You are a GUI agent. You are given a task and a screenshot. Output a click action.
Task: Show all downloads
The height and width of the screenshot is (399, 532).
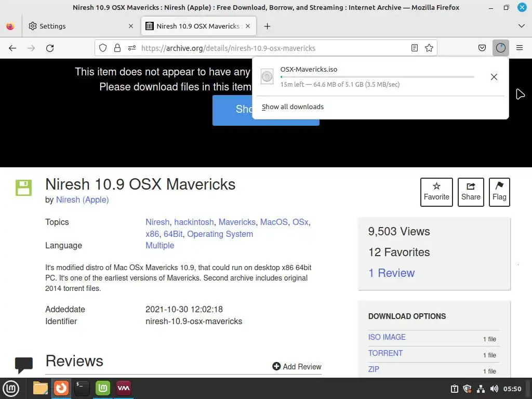pyautogui.click(x=292, y=107)
